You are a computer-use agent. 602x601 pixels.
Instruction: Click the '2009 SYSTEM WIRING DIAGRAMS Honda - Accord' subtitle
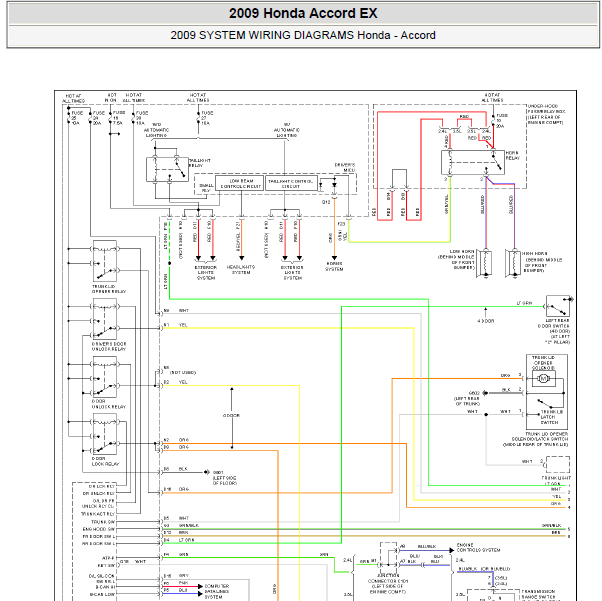click(303, 35)
